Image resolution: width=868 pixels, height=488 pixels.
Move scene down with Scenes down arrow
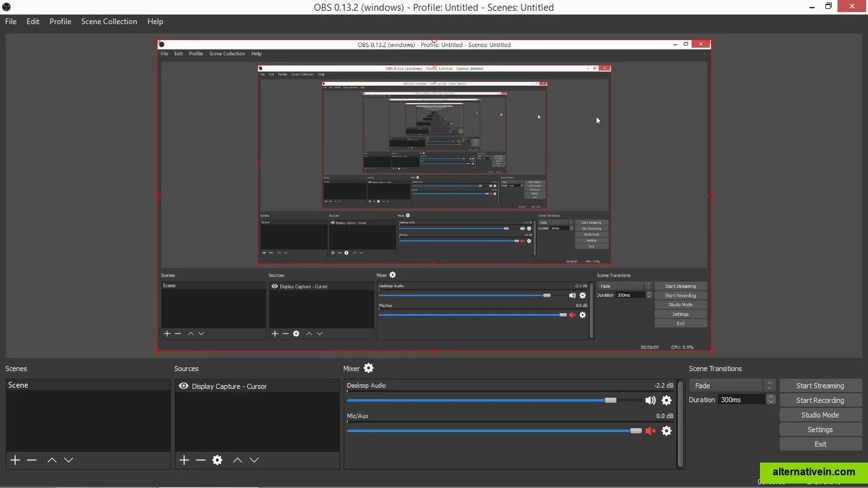pyautogui.click(x=69, y=460)
